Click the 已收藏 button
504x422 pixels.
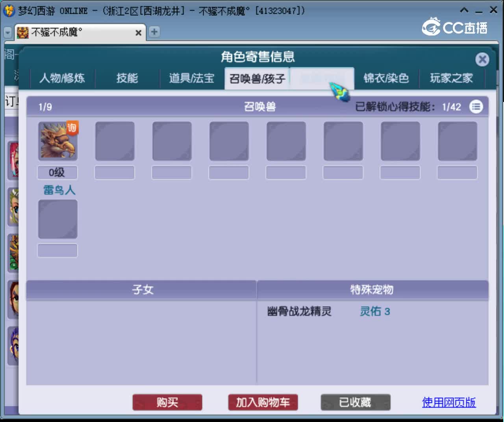click(x=356, y=402)
